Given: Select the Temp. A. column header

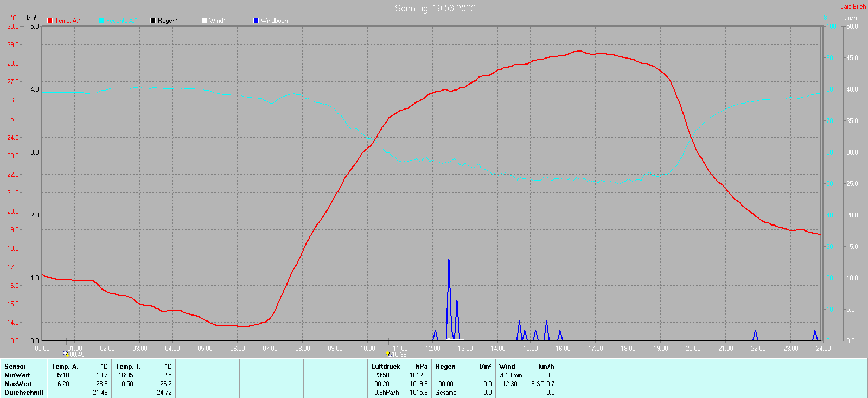Looking at the screenshot, I should tap(65, 367).
